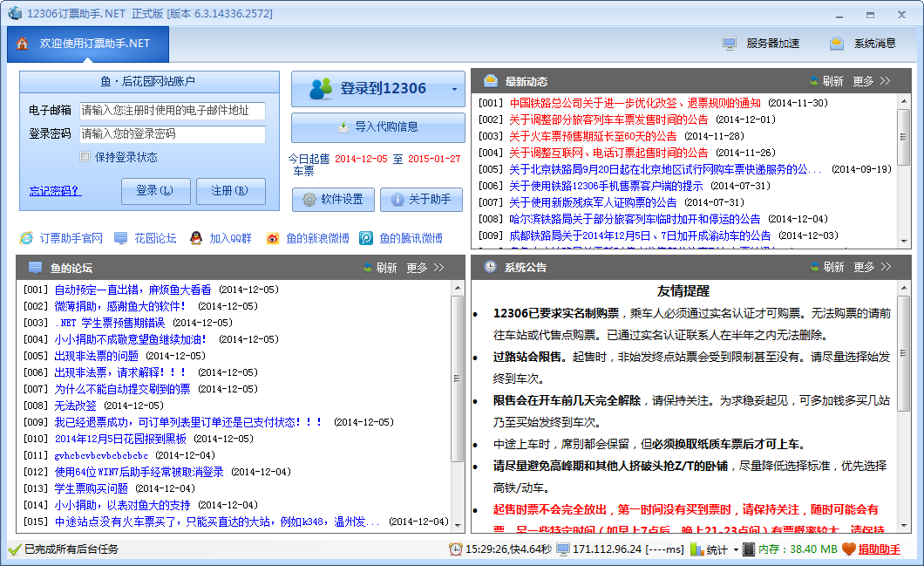This screenshot has width=924, height=566.
Task: Click the 系统公告 scrollbar down arrow
Action: coord(904,527)
